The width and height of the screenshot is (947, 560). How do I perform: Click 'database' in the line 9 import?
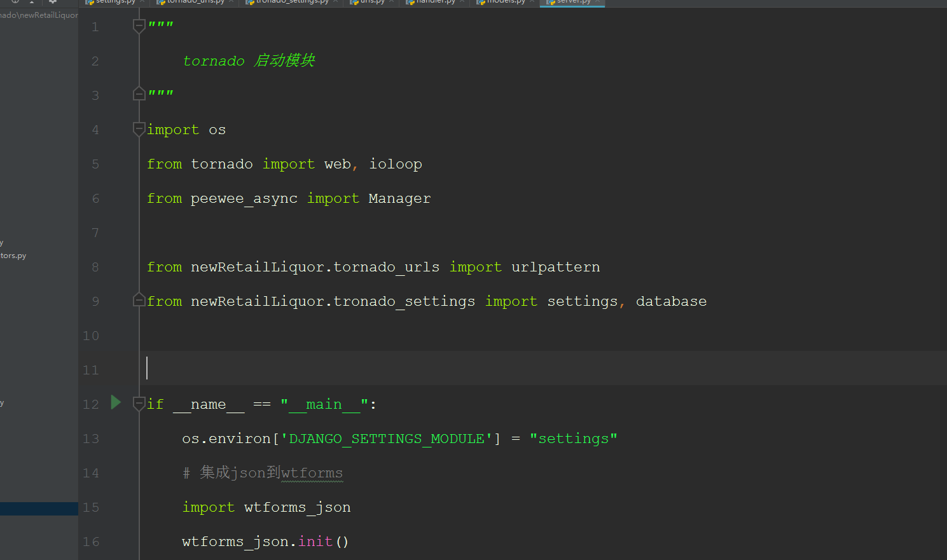[x=672, y=301]
